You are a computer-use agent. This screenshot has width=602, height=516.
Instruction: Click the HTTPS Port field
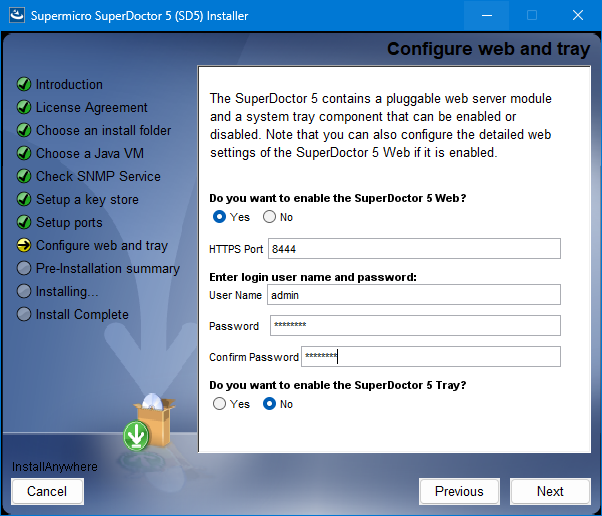tap(414, 249)
